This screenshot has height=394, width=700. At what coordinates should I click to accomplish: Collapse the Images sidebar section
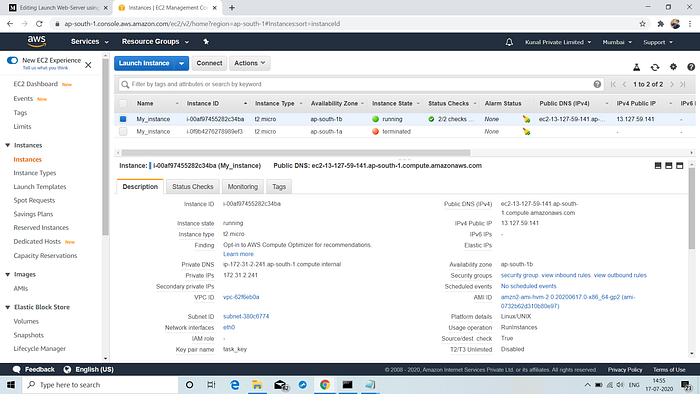(x=8, y=274)
